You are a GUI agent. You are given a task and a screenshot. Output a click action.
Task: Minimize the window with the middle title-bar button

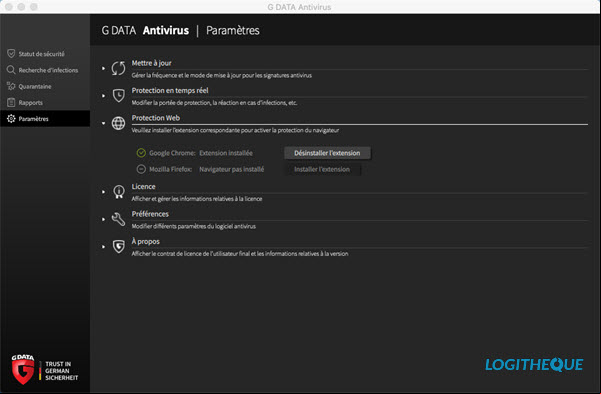click(x=21, y=7)
